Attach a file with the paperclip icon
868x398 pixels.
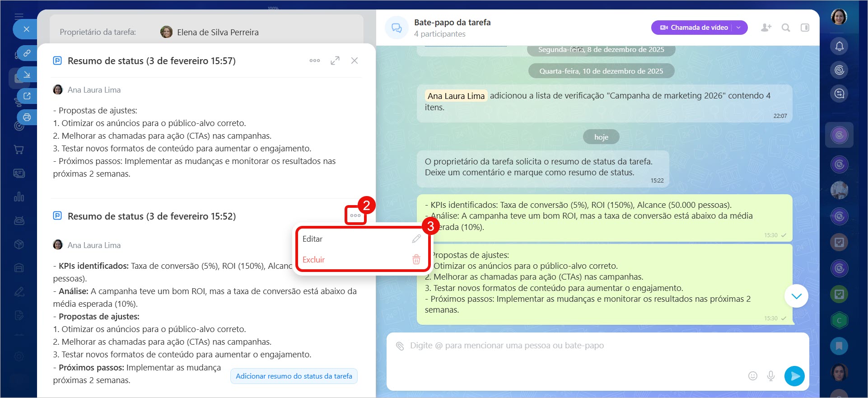click(x=400, y=346)
